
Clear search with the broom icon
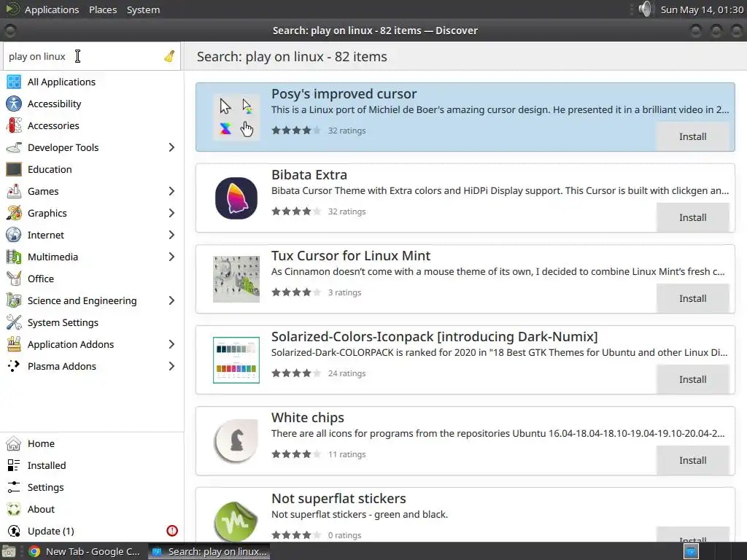point(169,56)
